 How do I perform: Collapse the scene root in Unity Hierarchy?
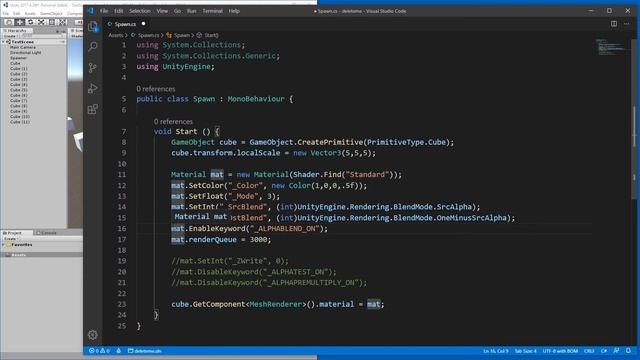(x=4, y=42)
